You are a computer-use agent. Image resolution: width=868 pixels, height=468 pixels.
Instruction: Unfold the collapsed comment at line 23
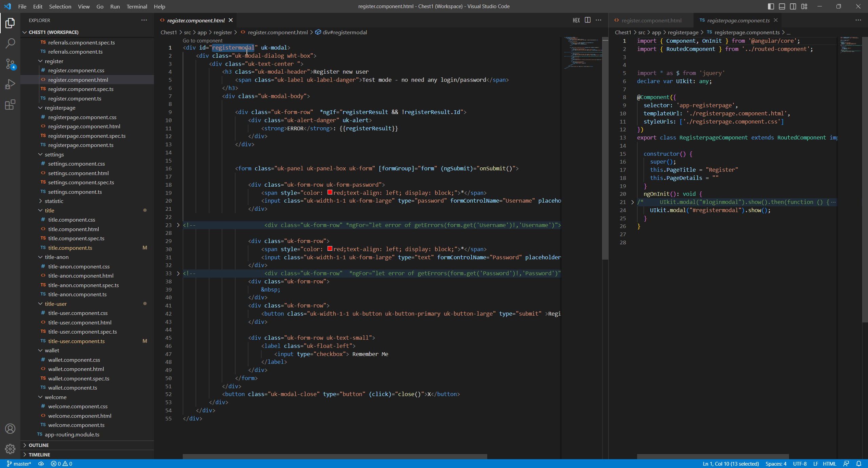(x=178, y=225)
